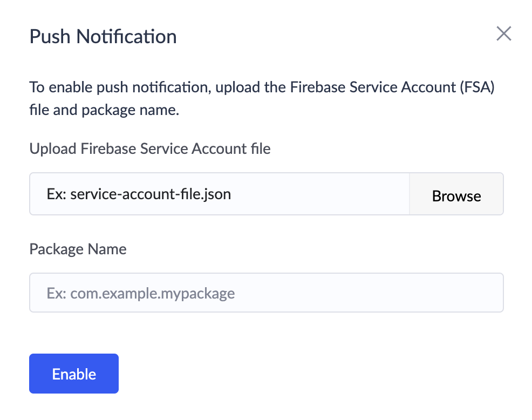Screen dimensions: 532x420
Task: Open the file picker via Browse
Action: pos(456,194)
